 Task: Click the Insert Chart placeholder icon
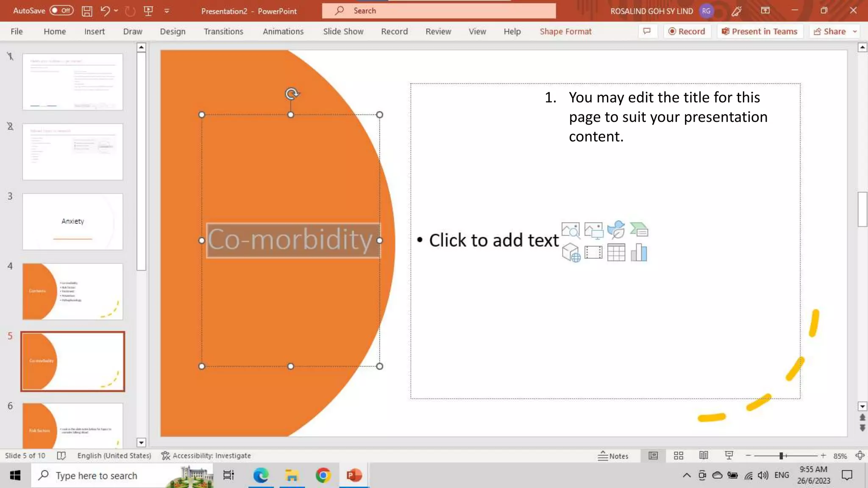(639, 253)
